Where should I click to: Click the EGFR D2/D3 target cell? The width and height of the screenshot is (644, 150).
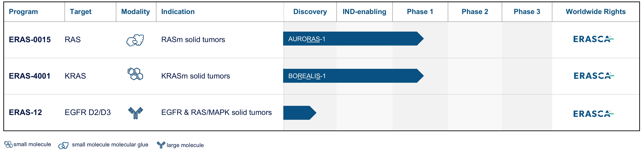(87, 112)
